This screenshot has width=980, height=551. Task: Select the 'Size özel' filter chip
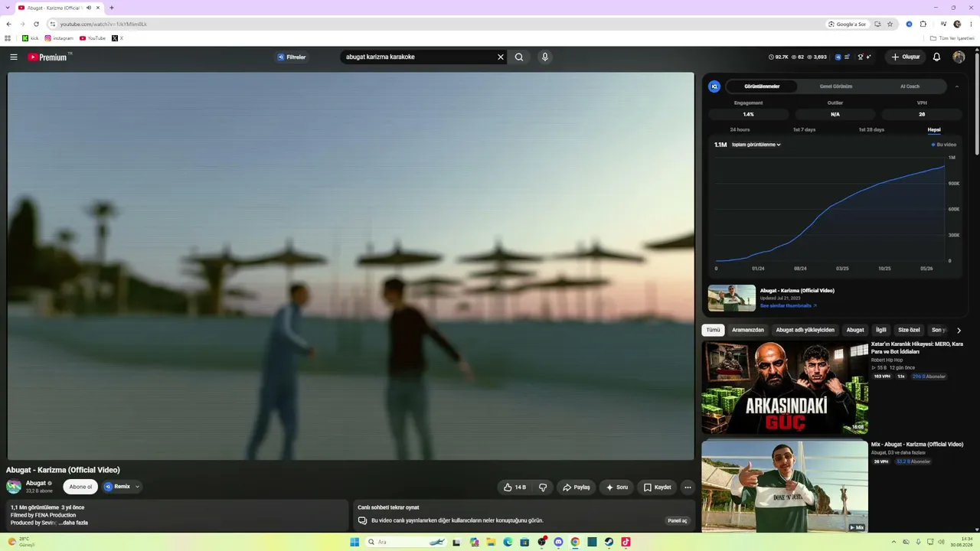click(x=909, y=330)
